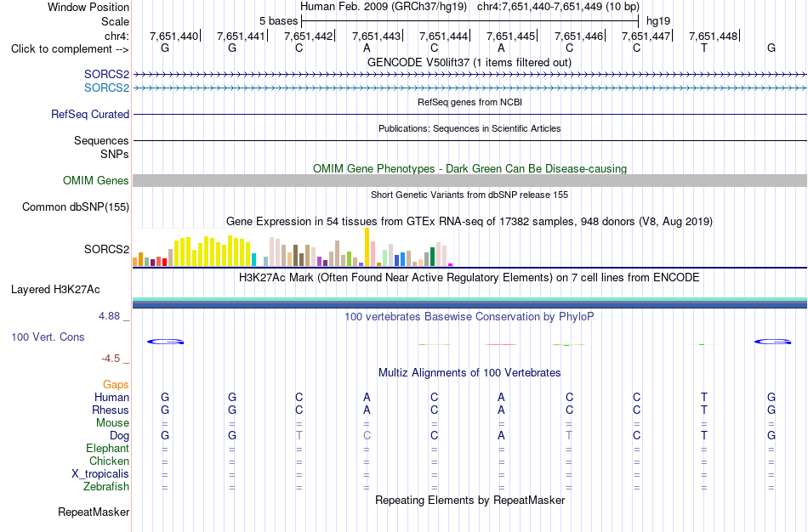This screenshot has width=808, height=532.
Task: Click the Zebrafish alignment row label
Action: (x=106, y=486)
